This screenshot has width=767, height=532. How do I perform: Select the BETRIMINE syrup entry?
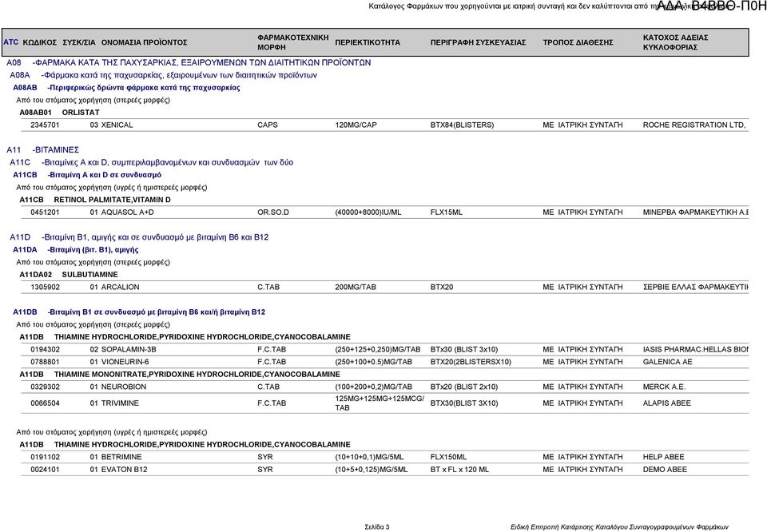385,457
